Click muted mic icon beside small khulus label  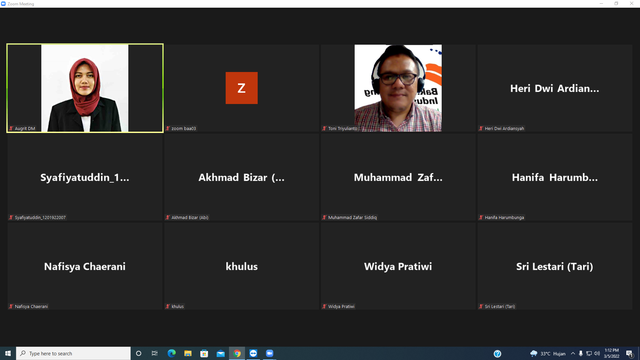click(x=168, y=306)
